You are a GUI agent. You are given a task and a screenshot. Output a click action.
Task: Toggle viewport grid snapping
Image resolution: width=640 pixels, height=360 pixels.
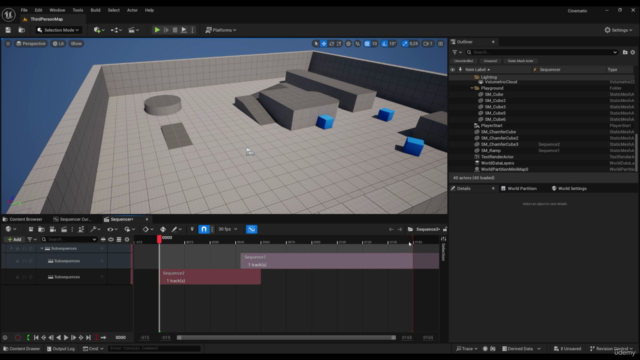[367, 44]
